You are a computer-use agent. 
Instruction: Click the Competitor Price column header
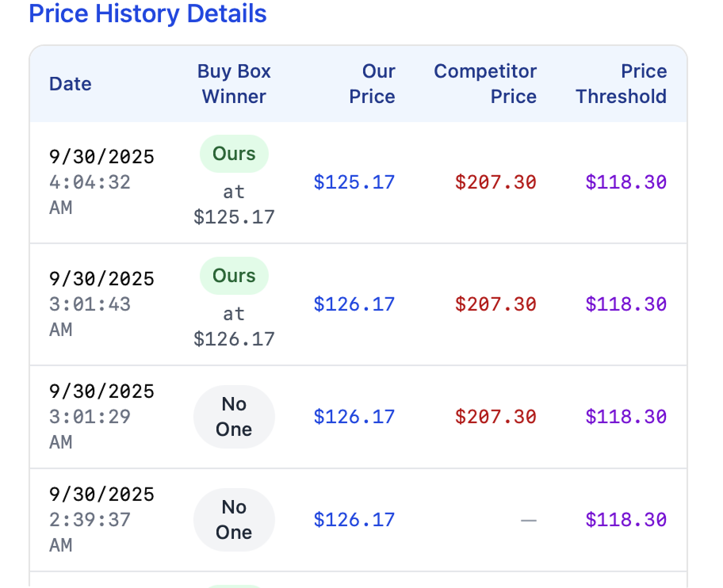click(485, 83)
